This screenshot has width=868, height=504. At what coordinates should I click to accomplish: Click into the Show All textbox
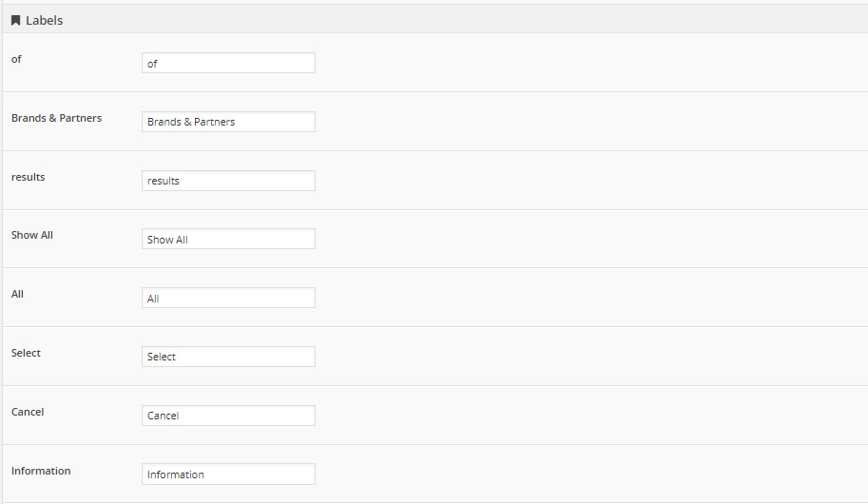pos(228,240)
